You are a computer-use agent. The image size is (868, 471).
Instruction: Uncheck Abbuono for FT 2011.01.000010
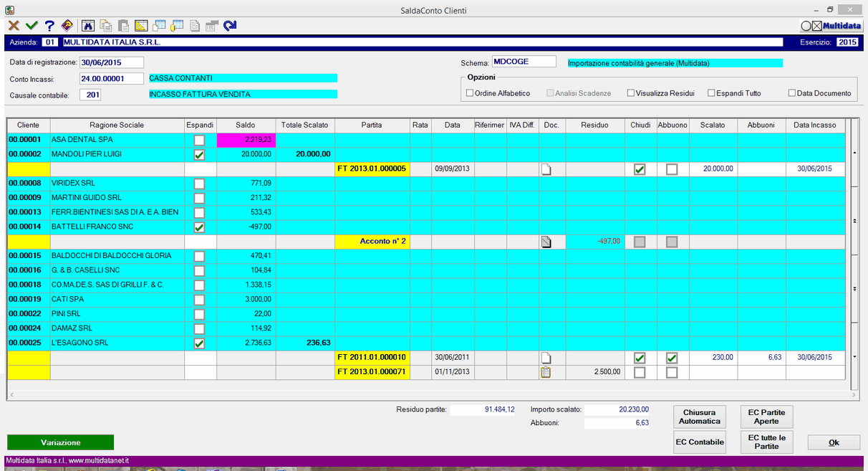click(672, 358)
